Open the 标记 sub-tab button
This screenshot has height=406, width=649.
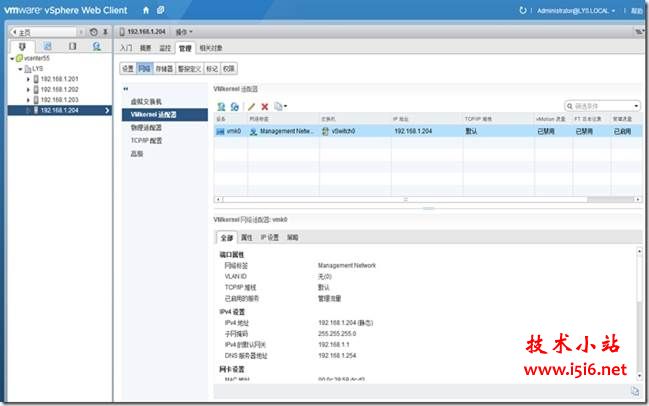pos(212,69)
